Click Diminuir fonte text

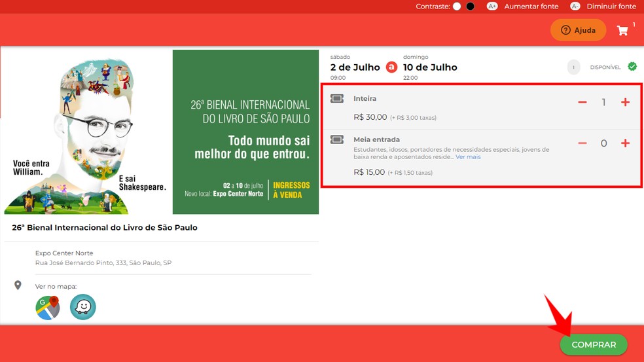click(611, 6)
